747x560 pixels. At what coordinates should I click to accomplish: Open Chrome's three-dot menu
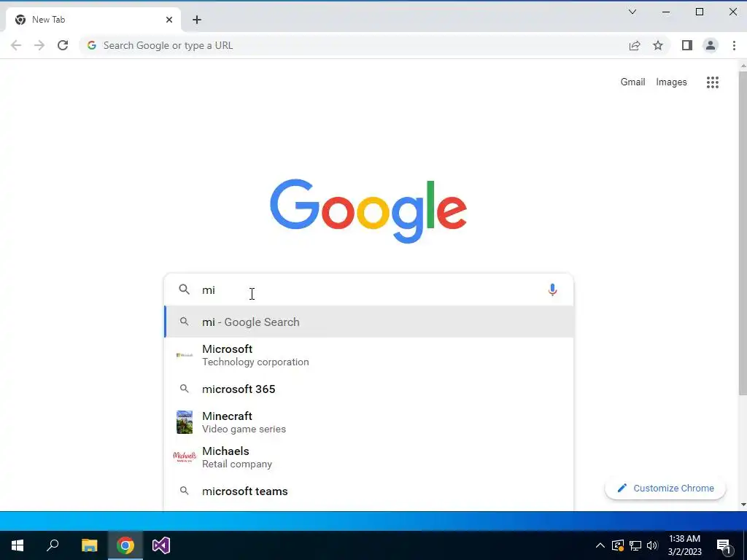pos(734,45)
